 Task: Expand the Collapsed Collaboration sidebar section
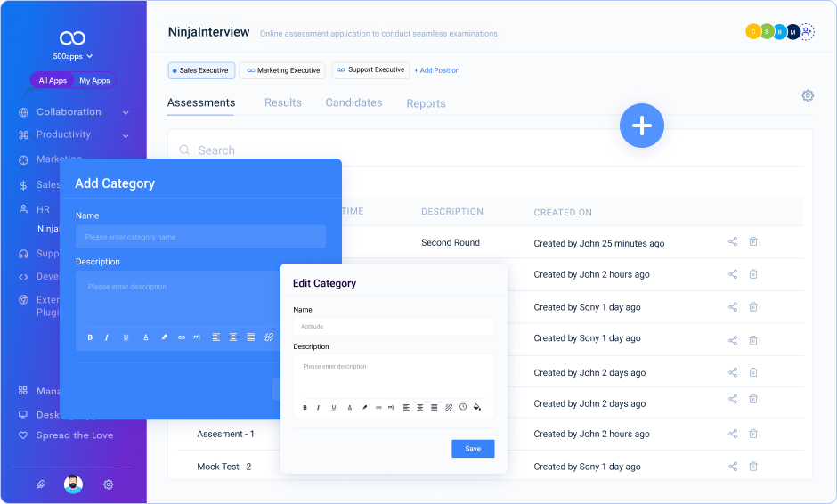[126, 112]
